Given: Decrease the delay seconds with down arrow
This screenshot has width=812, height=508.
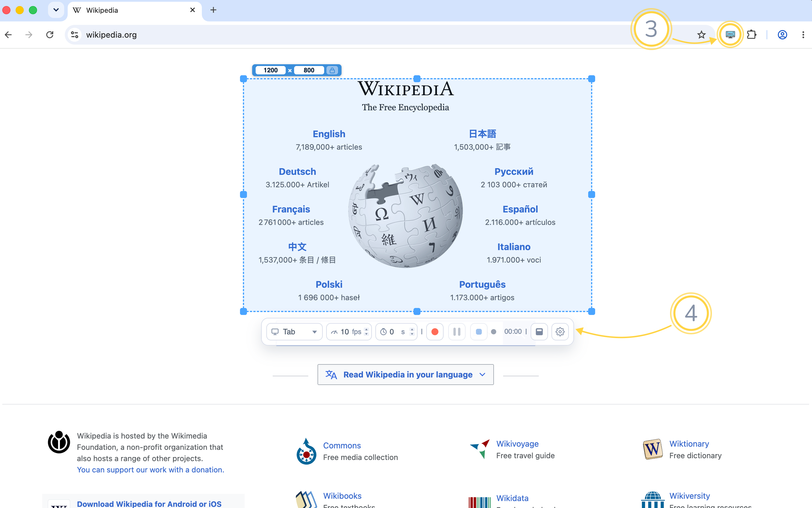Looking at the screenshot, I should click(x=412, y=334).
